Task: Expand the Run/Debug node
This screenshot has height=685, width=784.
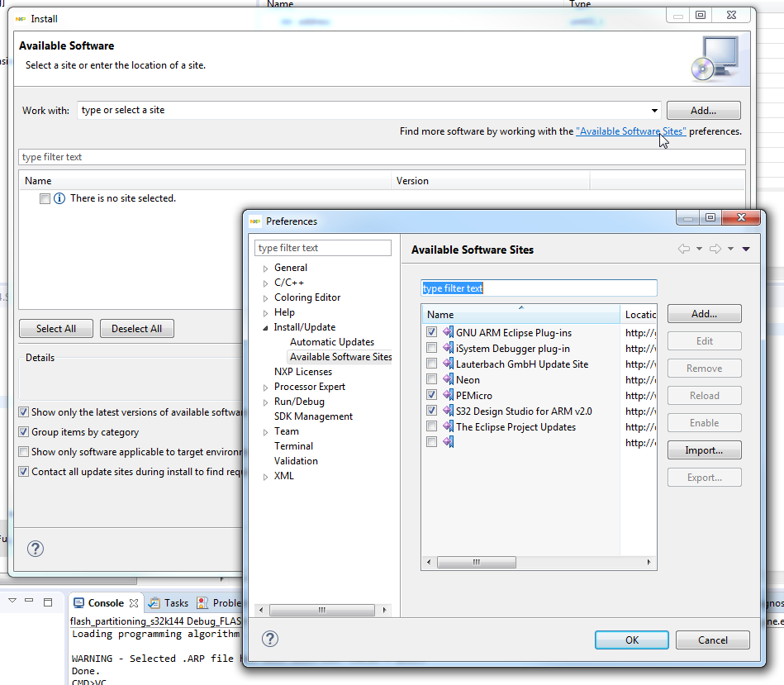Action: click(x=265, y=402)
